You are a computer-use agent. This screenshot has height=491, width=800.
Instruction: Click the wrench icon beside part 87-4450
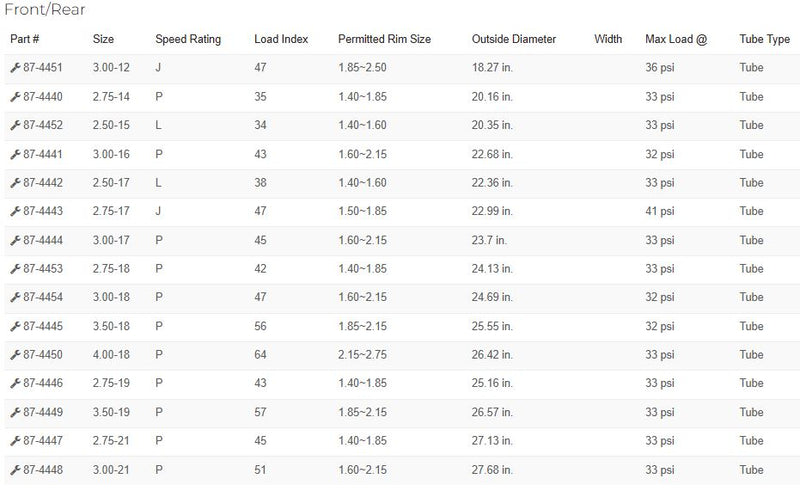[15, 355]
